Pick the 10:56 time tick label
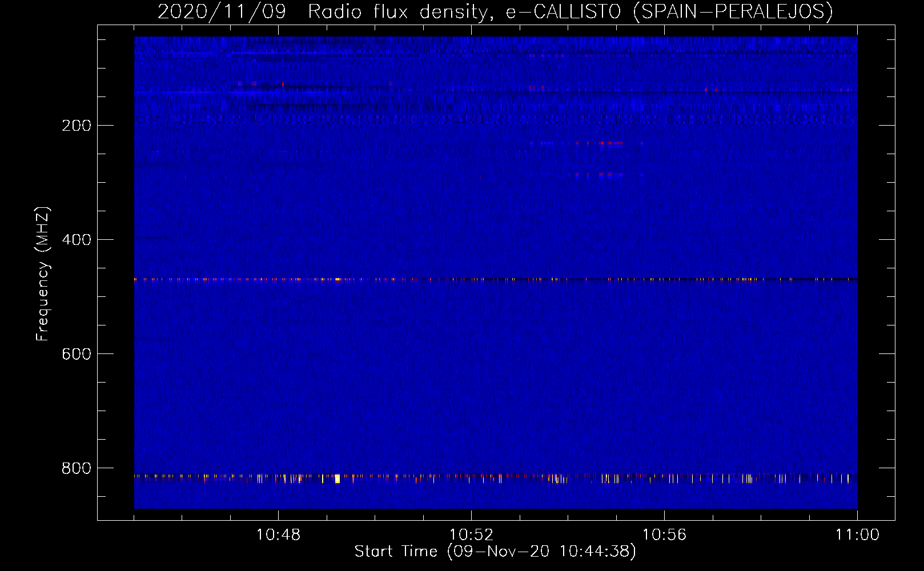Screen dimensions: 924x571 pos(664,535)
